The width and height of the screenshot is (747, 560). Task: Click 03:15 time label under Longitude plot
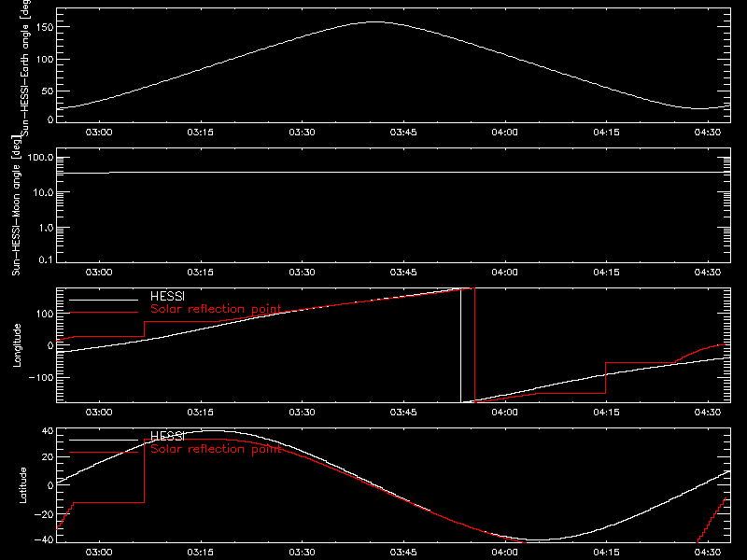[201, 412]
